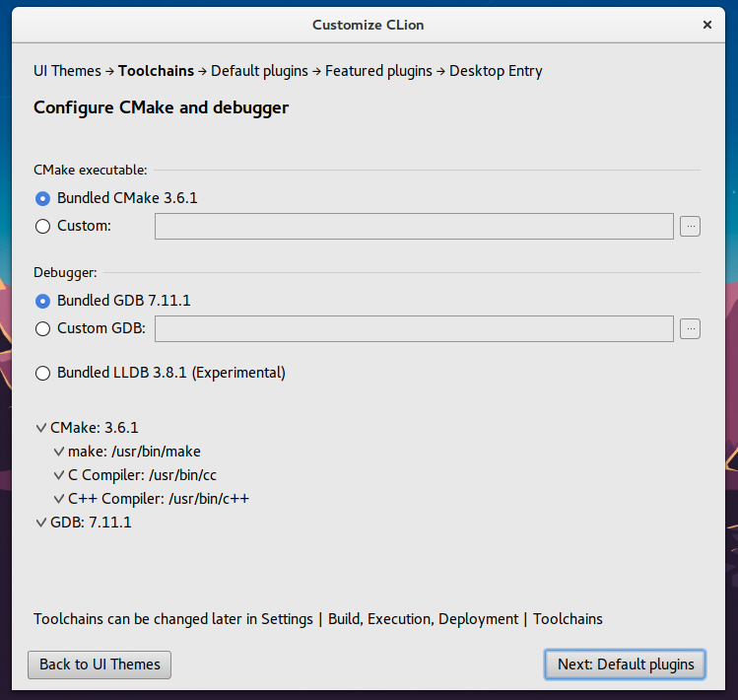Click the Desktop Entry breadcrumb step
This screenshot has width=738, height=700.
[496, 71]
